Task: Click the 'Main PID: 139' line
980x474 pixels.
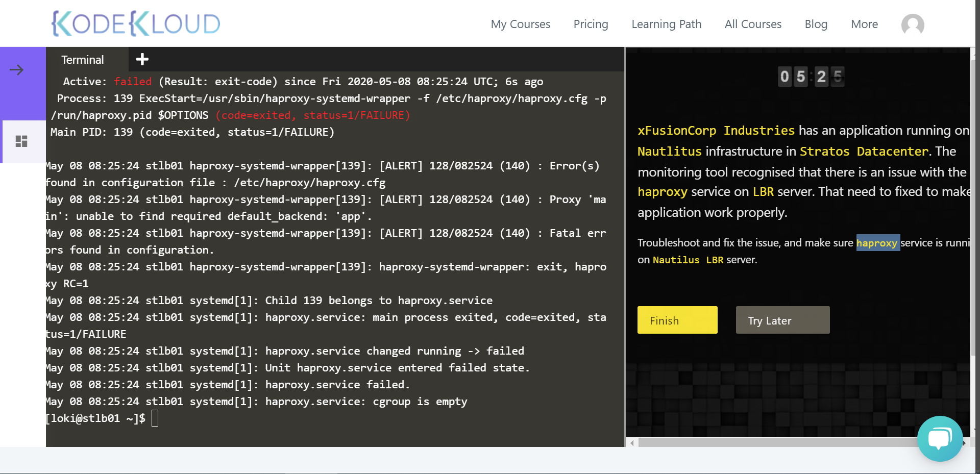Action: pyautogui.click(x=192, y=132)
